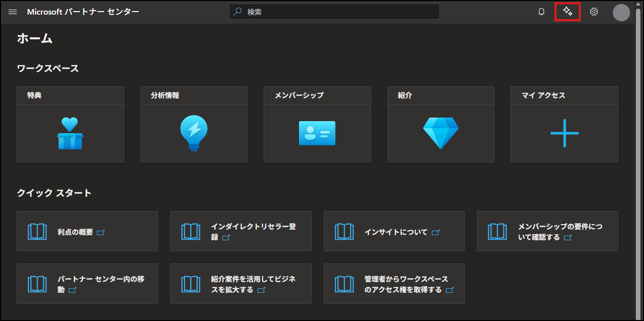Click the search magnifier icon
Image resolution: width=644 pixels, height=321 pixels.
[x=238, y=12]
